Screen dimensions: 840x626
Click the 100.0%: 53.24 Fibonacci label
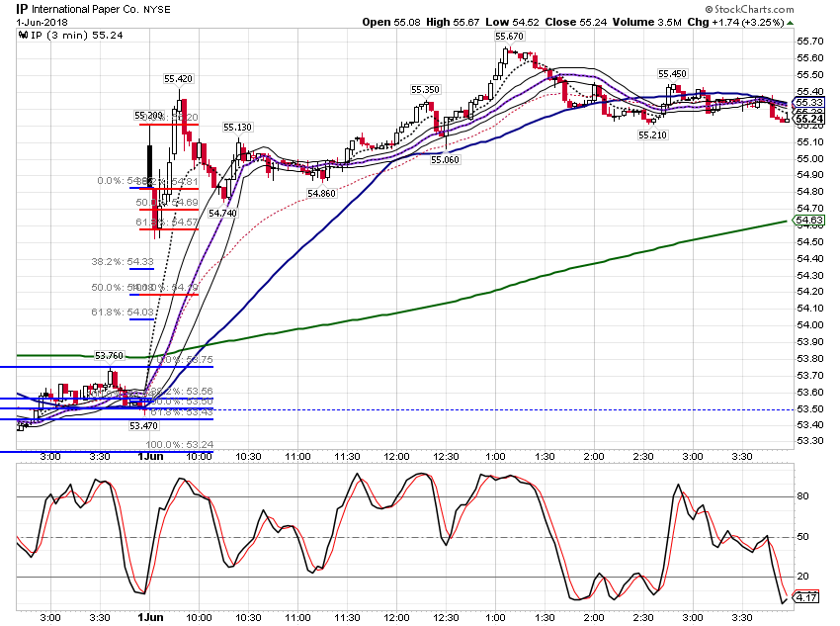(180, 444)
